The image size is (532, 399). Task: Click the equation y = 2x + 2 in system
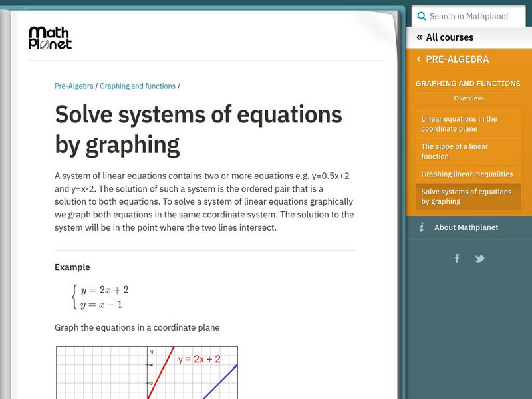(104, 290)
